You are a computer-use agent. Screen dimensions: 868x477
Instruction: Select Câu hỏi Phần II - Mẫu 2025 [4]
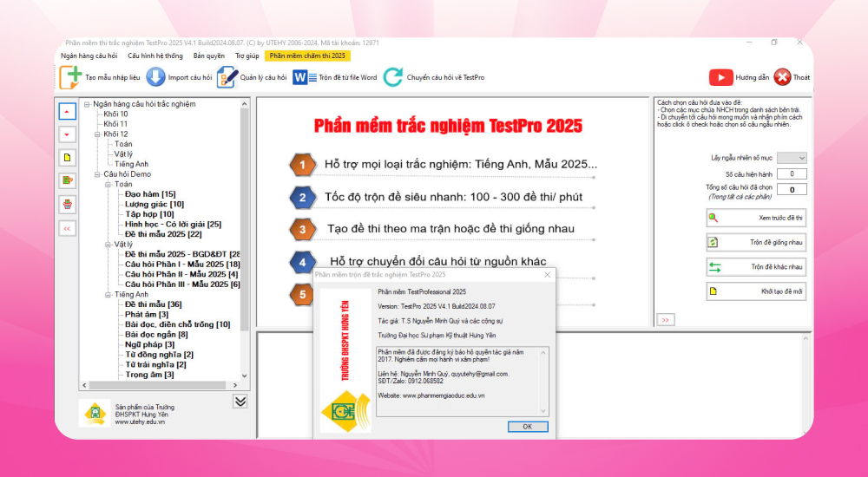pos(181,274)
